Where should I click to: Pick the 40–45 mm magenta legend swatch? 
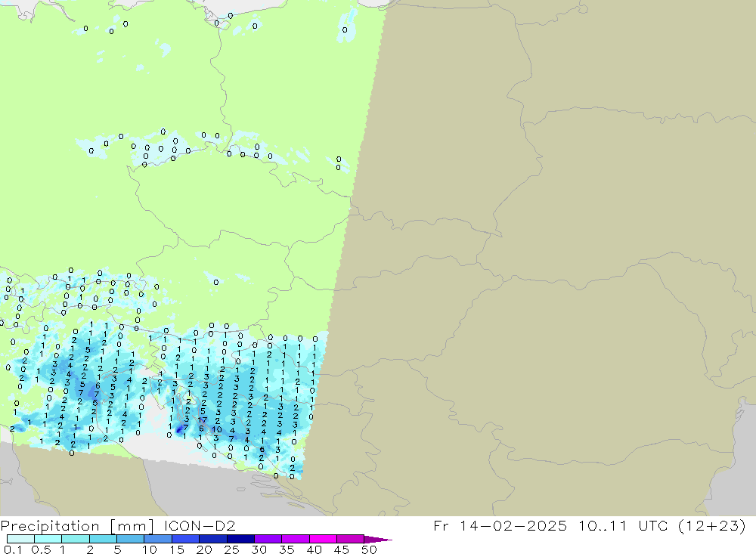pyautogui.click(x=323, y=539)
